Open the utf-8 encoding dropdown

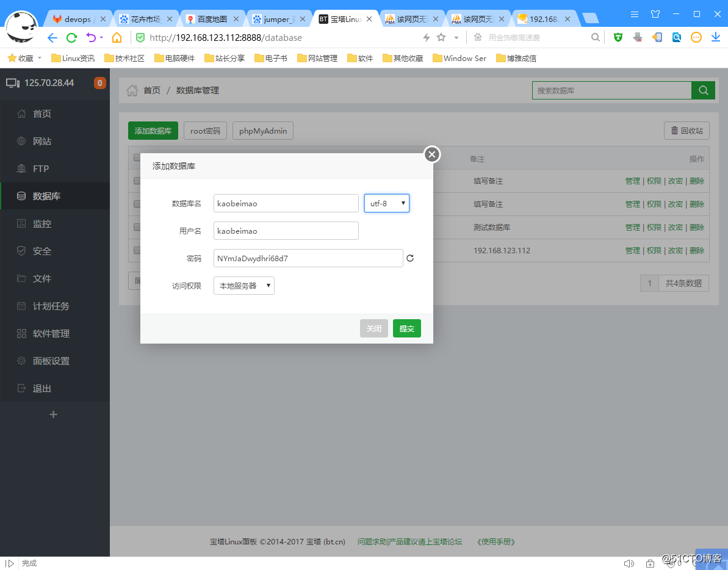click(387, 203)
